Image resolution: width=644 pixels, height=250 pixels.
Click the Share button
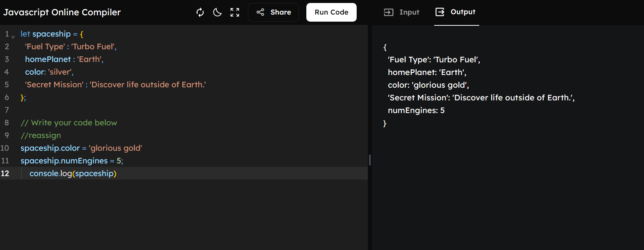(x=273, y=12)
